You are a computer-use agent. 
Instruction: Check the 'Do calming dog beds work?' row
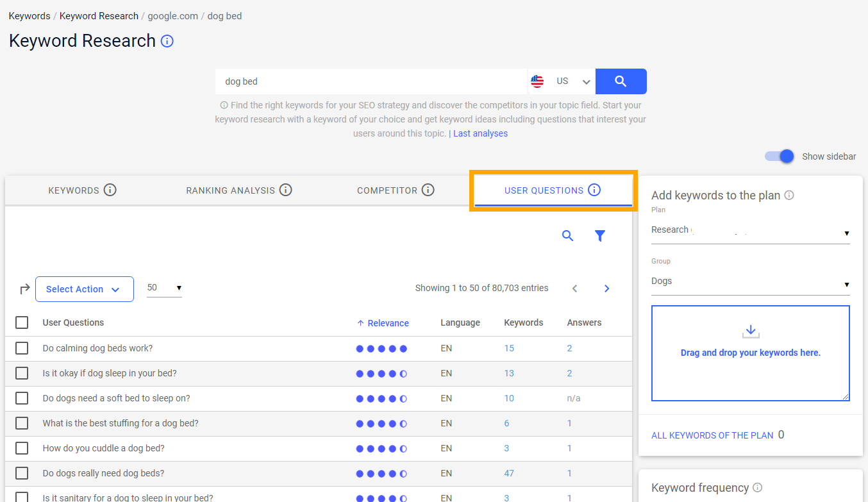click(x=21, y=348)
